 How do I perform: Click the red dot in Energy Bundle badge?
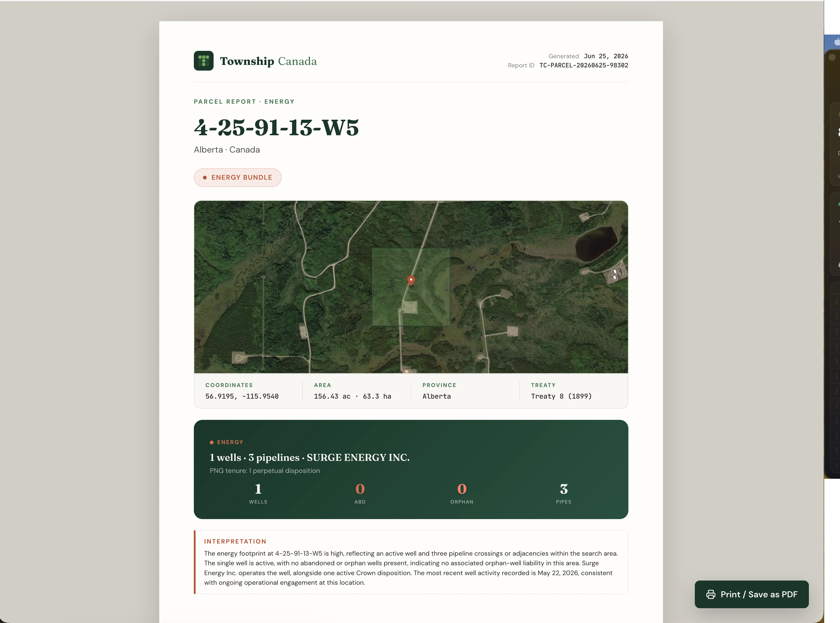(x=205, y=178)
